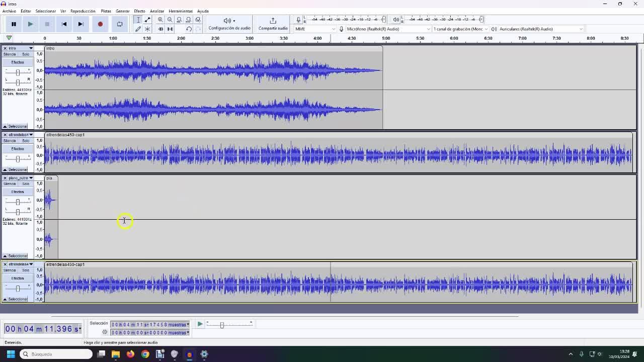Viewport: 644px width, 362px height.
Task: Click Play-at-speed green arrow
Action: (x=200, y=324)
